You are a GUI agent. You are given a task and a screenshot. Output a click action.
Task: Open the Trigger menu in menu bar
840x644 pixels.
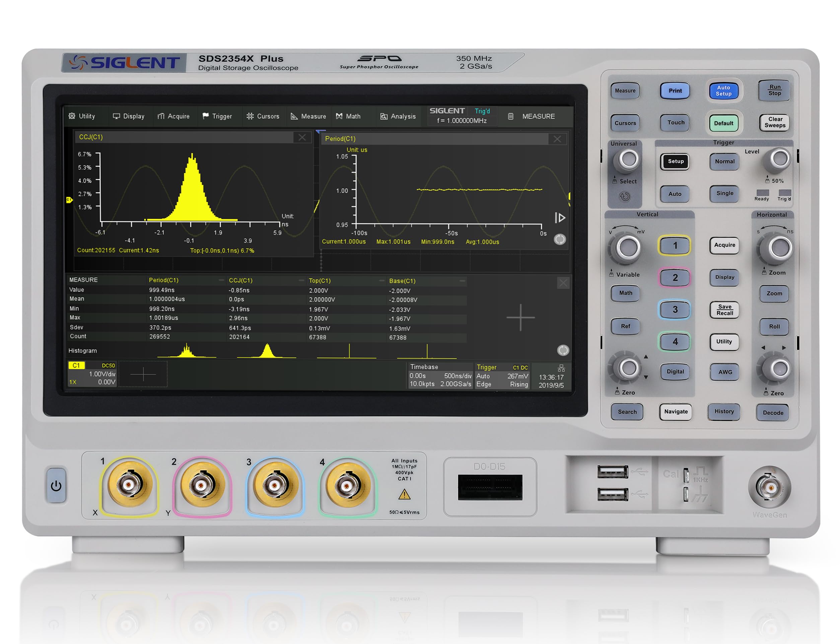[x=217, y=116]
